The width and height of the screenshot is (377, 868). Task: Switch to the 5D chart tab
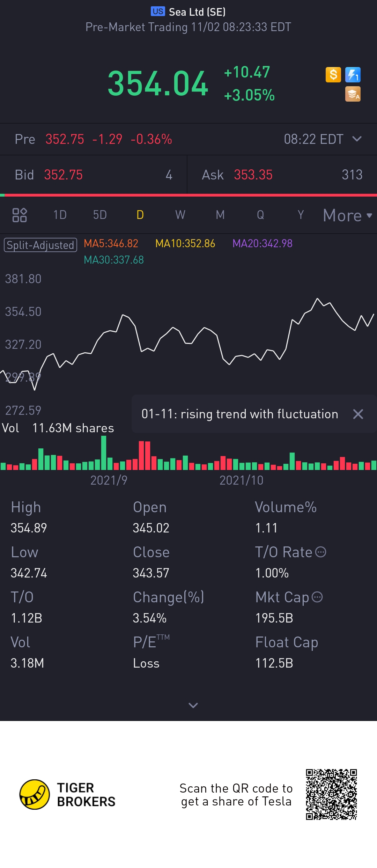tap(100, 215)
